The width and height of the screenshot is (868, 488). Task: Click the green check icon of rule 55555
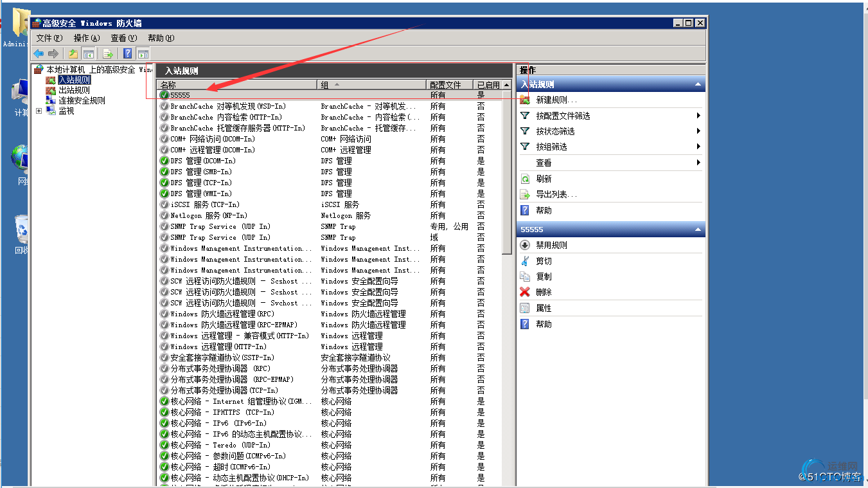(164, 95)
